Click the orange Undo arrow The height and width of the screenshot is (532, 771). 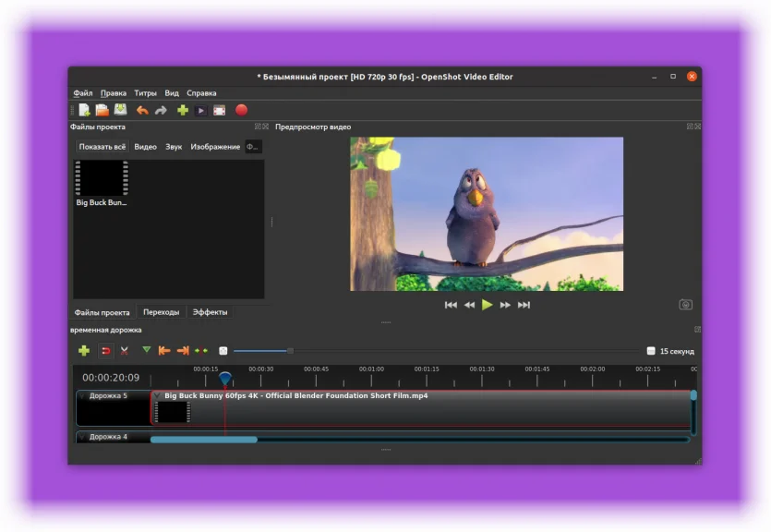click(x=142, y=110)
